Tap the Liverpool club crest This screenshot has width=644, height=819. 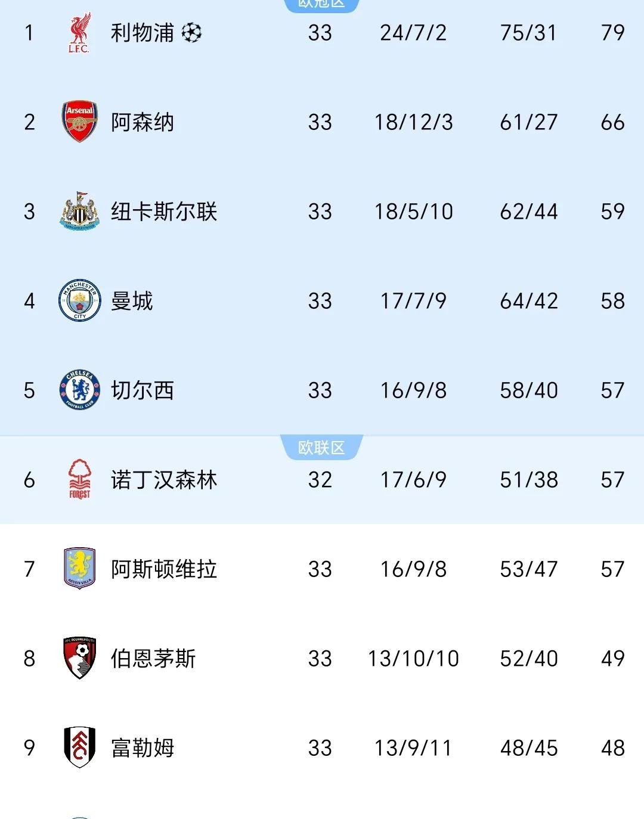[79, 32]
